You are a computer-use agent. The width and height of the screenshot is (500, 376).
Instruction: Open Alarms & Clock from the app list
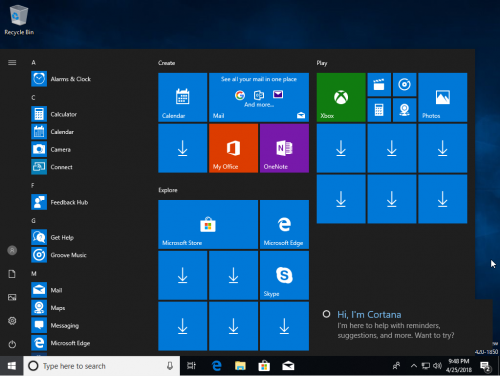[71, 79]
